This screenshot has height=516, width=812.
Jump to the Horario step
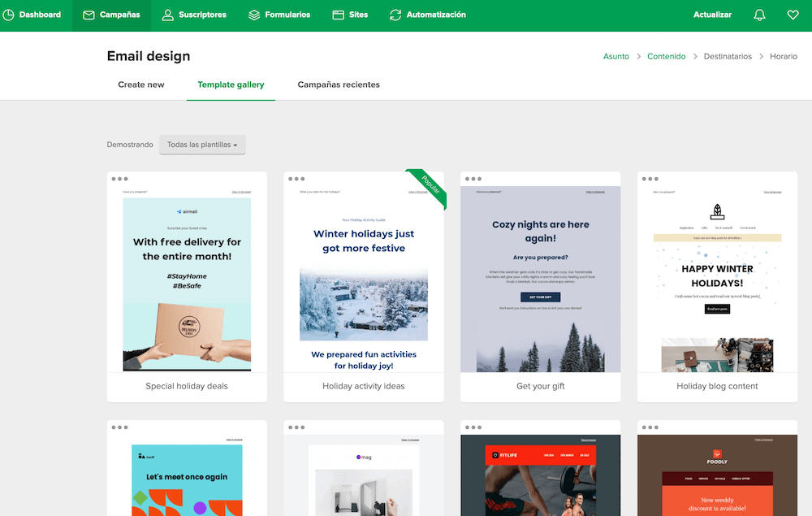[784, 56]
